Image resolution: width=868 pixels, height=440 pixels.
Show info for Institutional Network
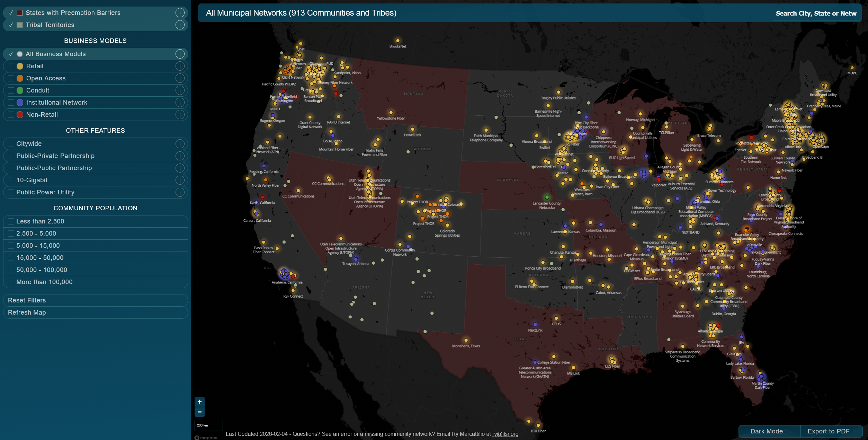pos(180,103)
